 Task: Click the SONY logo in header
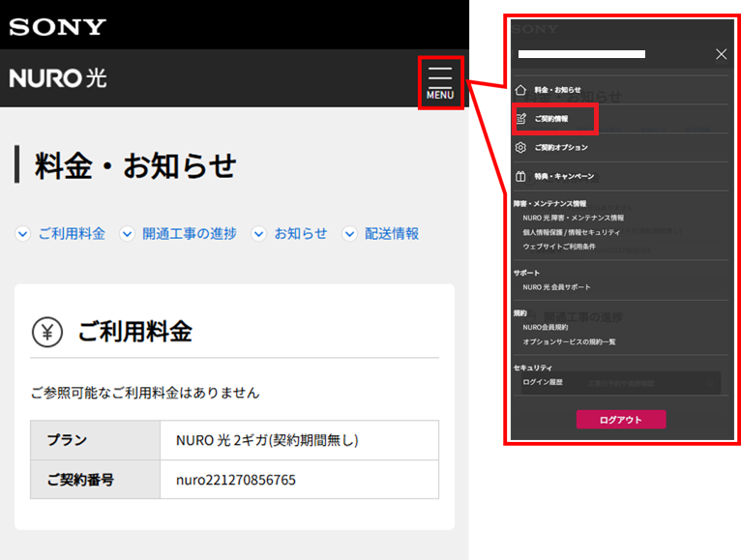coord(58,27)
